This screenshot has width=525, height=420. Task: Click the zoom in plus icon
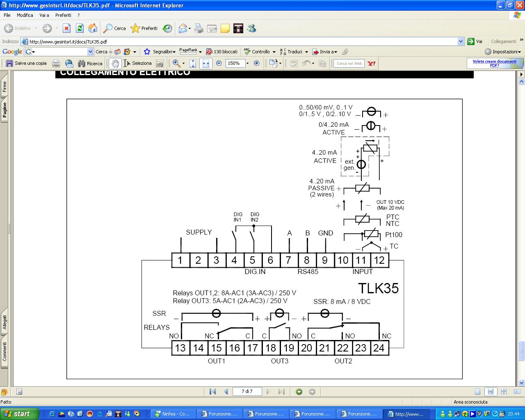[257, 63]
